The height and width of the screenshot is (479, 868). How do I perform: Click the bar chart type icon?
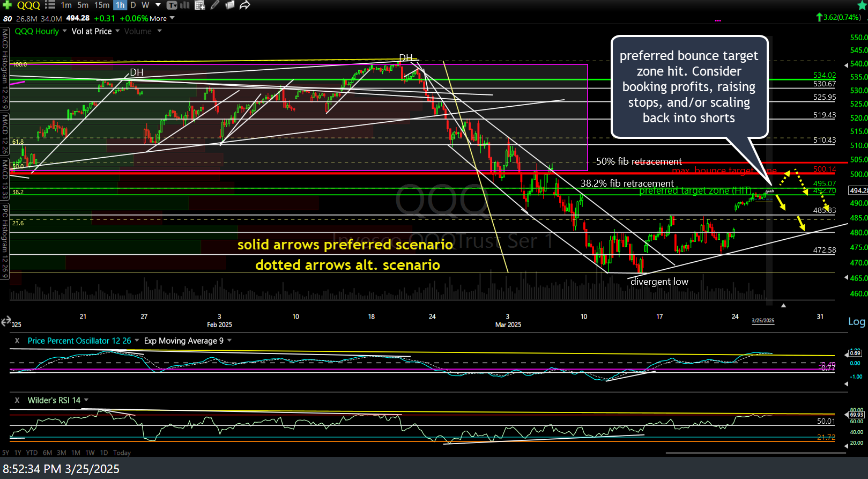click(185, 5)
